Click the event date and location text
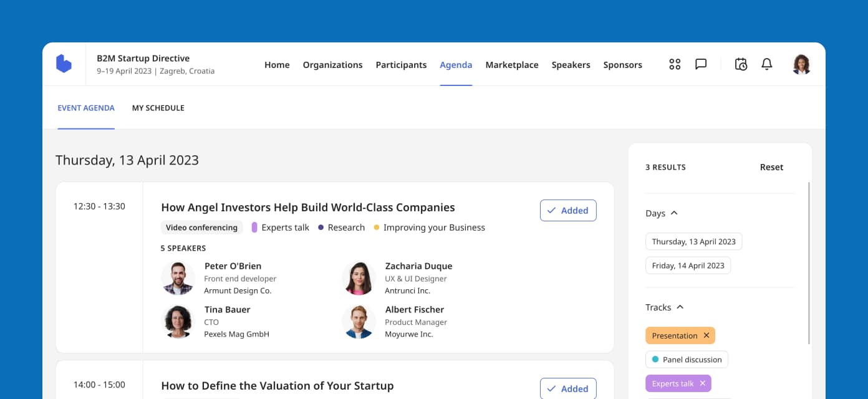Viewport: 868px width, 399px height. [156, 71]
